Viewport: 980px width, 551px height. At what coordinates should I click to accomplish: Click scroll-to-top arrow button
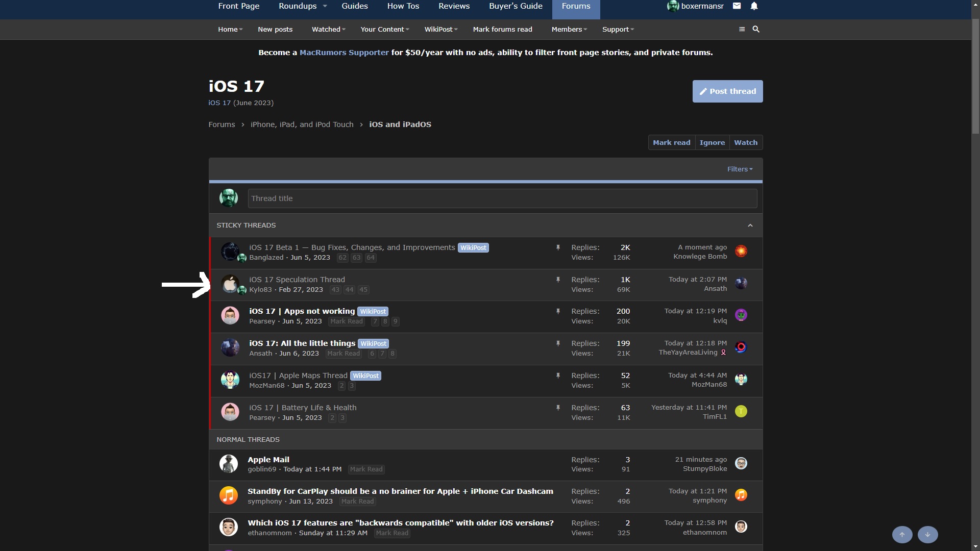click(902, 535)
